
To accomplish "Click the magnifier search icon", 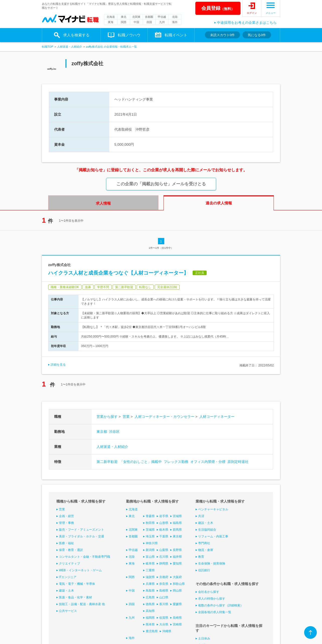I will [57, 35].
